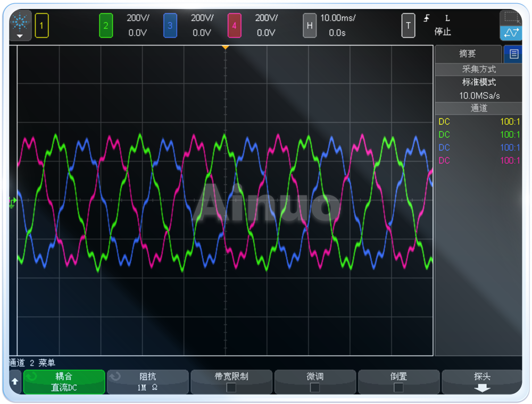532x404 pixels.
Task: Select channel 3 blue indicator
Action: [170, 26]
